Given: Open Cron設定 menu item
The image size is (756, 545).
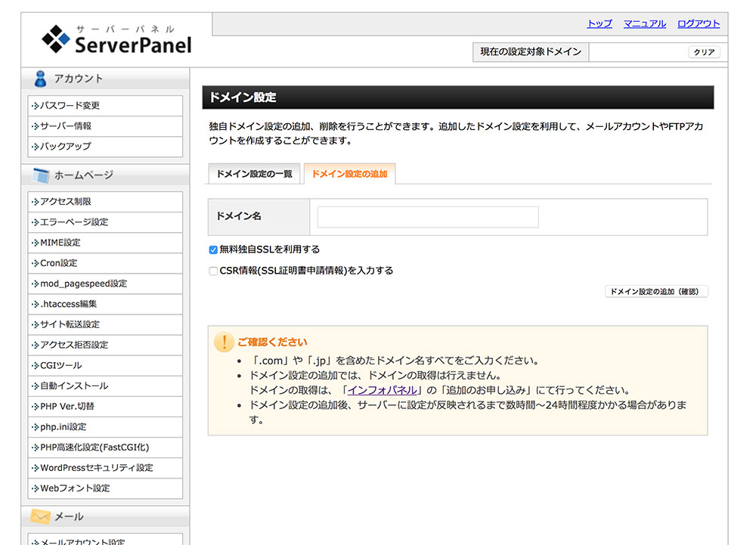Looking at the screenshot, I should pos(105,263).
